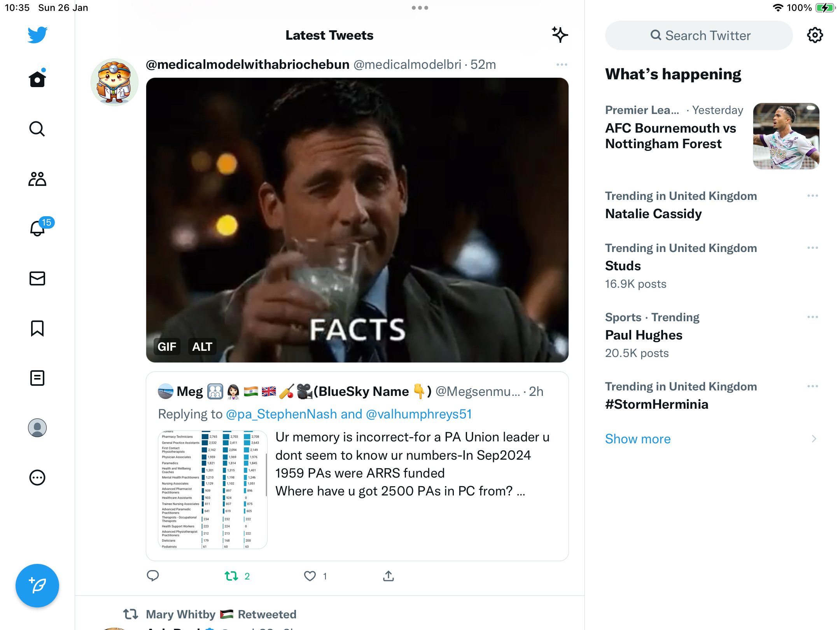
Task: Tap the 16.9K posts count
Action: 635,284
